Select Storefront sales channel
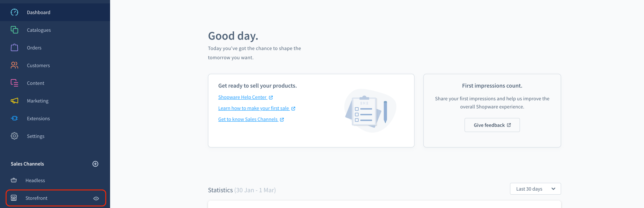The image size is (644, 208). 36,198
